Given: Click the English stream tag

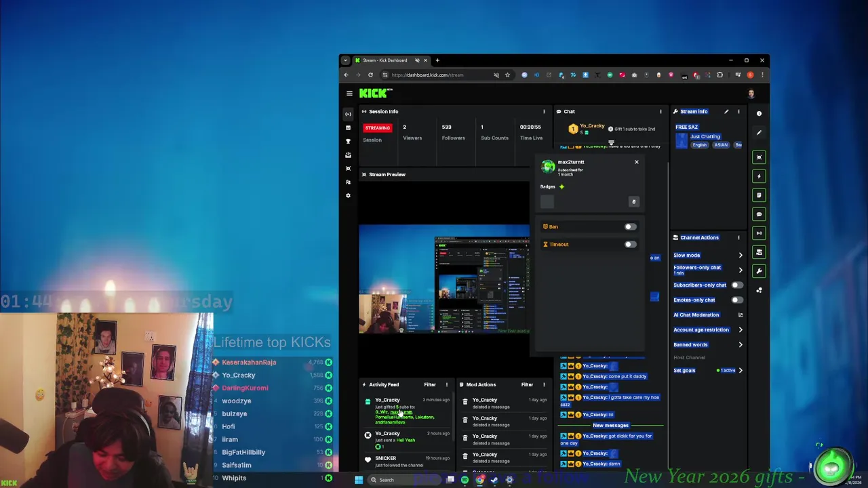Looking at the screenshot, I should pyautogui.click(x=700, y=145).
